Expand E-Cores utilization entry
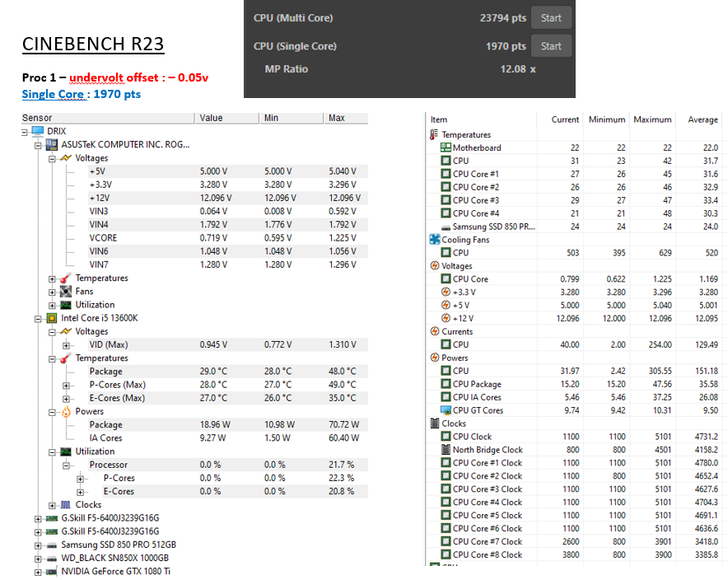Image resolution: width=728 pixels, height=580 pixels. tap(80, 492)
